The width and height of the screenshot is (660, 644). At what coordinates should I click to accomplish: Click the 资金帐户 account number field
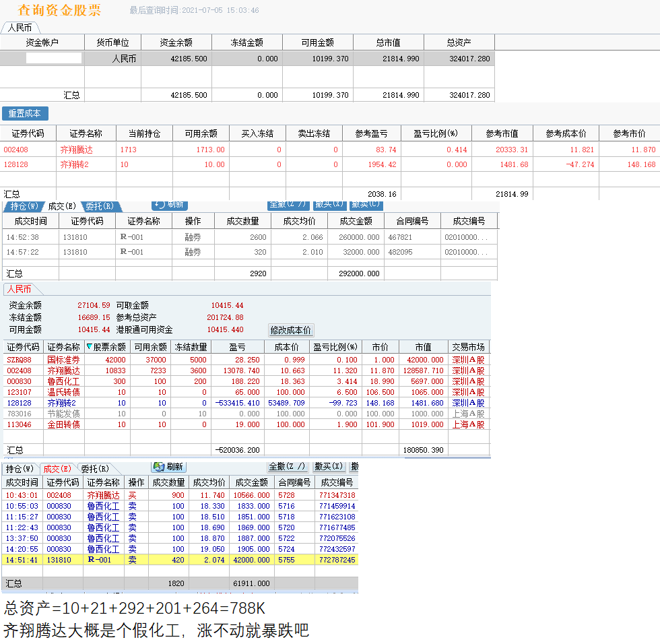(x=54, y=59)
